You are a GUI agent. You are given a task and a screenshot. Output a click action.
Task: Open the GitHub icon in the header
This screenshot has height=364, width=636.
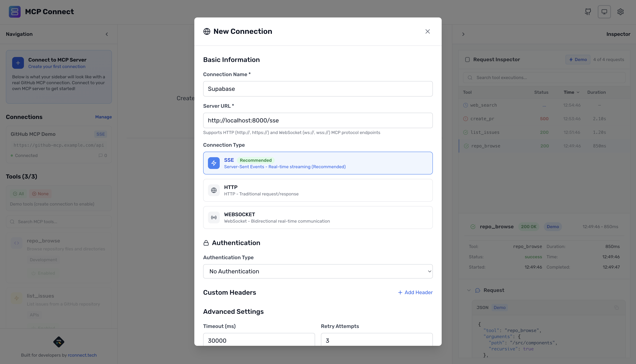(x=588, y=12)
